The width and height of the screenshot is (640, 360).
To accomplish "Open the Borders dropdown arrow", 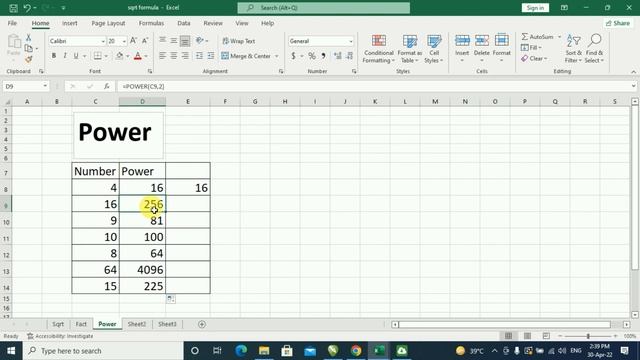I will click(106, 56).
